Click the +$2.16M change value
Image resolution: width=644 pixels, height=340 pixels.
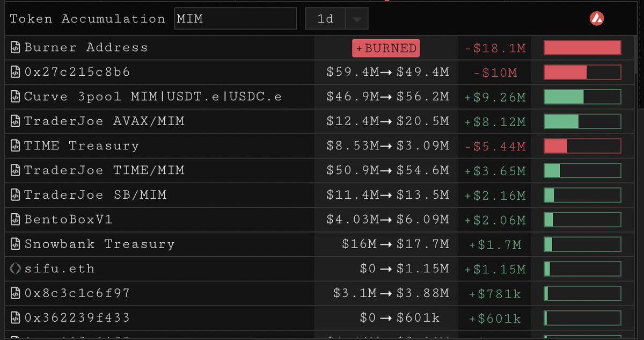click(x=495, y=196)
